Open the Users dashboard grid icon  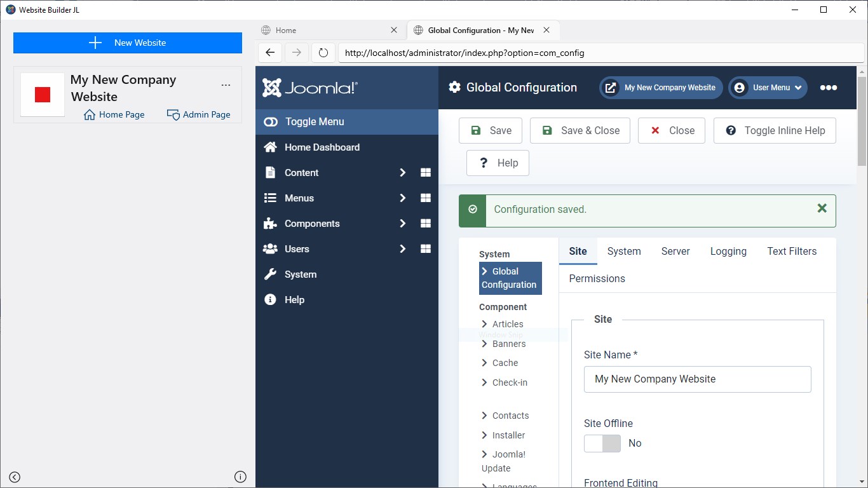426,249
